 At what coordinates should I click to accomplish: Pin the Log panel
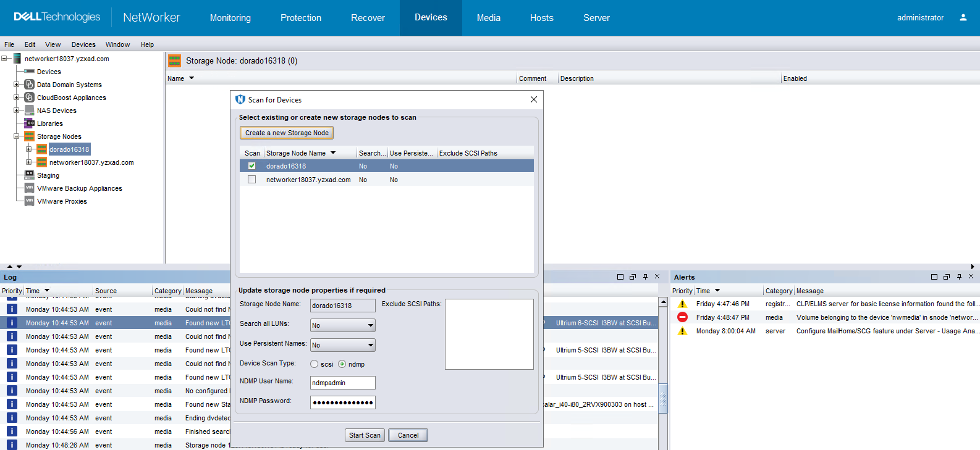pos(645,277)
